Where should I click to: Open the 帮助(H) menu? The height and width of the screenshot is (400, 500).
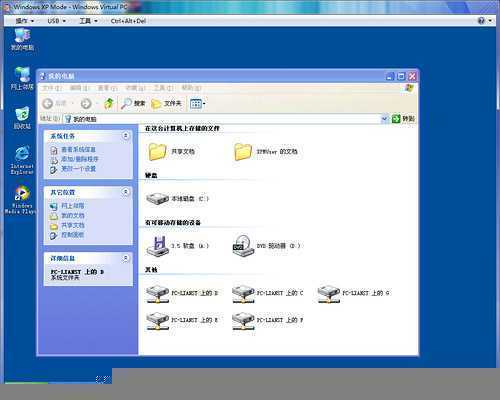tap(191, 88)
